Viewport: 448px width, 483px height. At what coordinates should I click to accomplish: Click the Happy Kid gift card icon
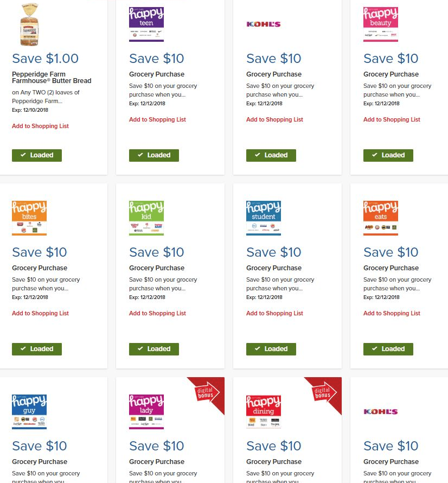(146, 218)
